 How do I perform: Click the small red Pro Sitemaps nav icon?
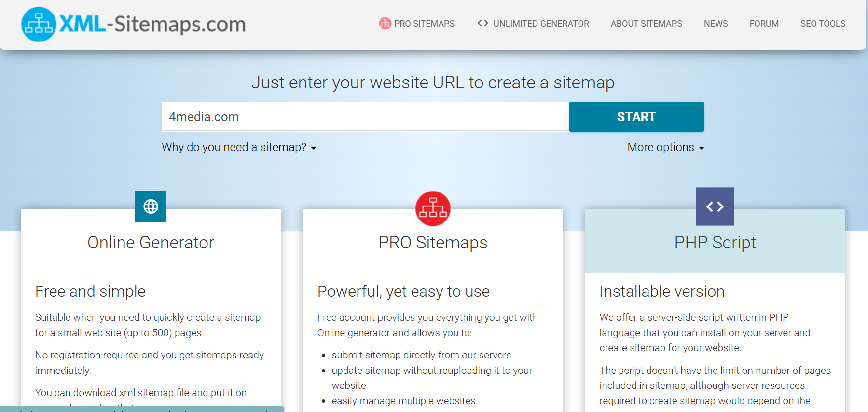click(x=385, y=23)
